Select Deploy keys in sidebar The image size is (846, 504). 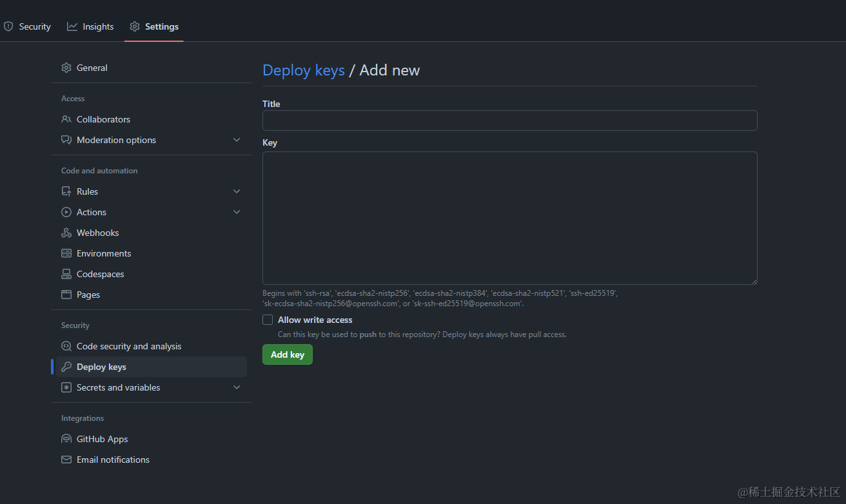tap(152, 367)
